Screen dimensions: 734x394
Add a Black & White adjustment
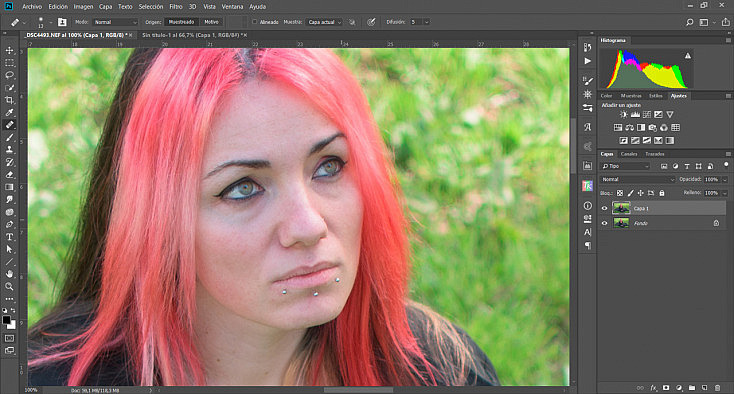coord(641,128)
